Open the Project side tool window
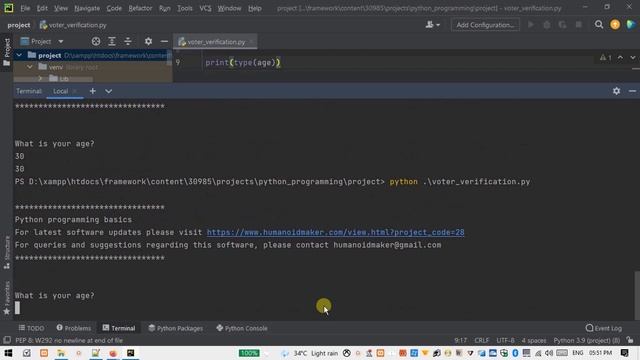The height and width of the screenshot is (360, 640). point(7,53)
